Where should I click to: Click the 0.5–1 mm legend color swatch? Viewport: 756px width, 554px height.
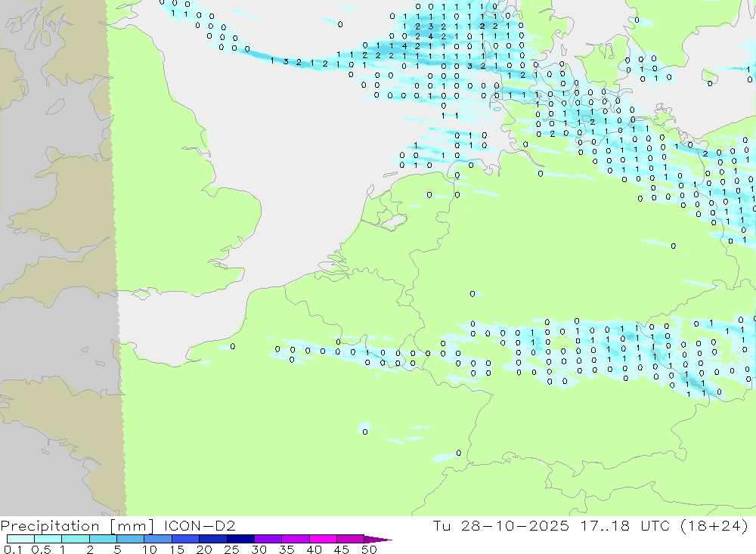point(48,539)
